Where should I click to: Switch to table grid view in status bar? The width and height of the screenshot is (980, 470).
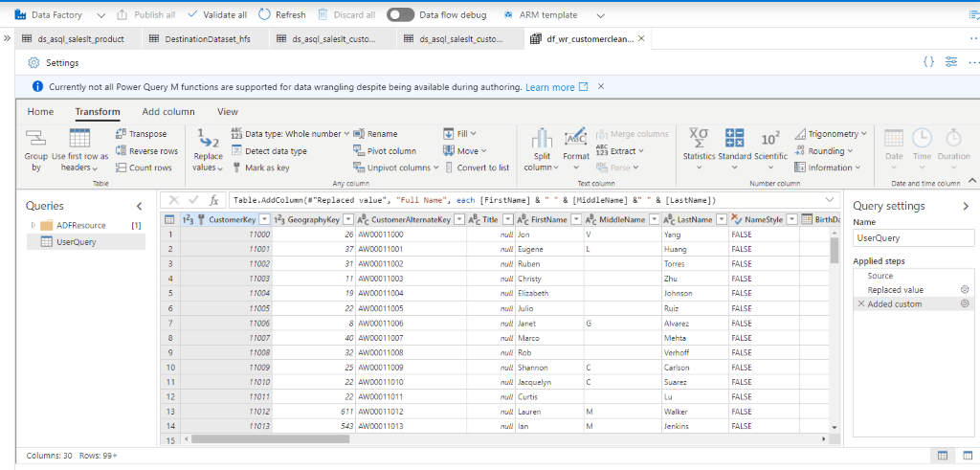(x=943, y=455)
